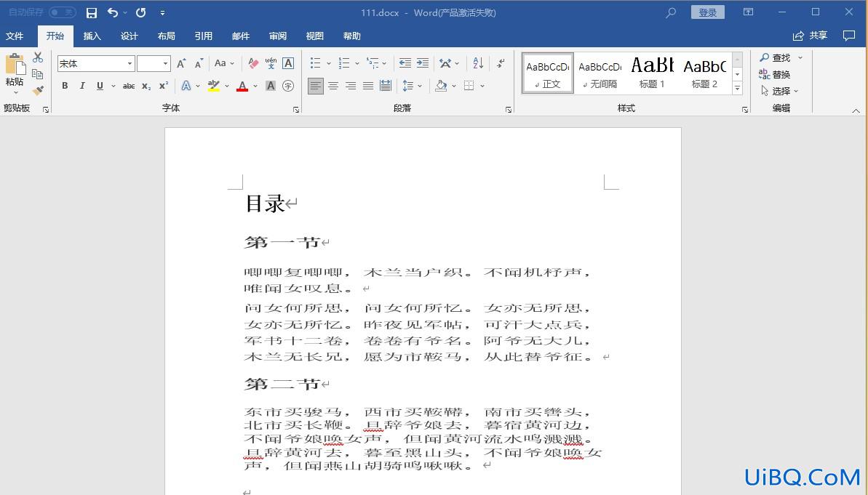Image resolution: width=868 pixels, height=495 pixels.
Task: Click the 粘贴 paste button
Action: 15,74
